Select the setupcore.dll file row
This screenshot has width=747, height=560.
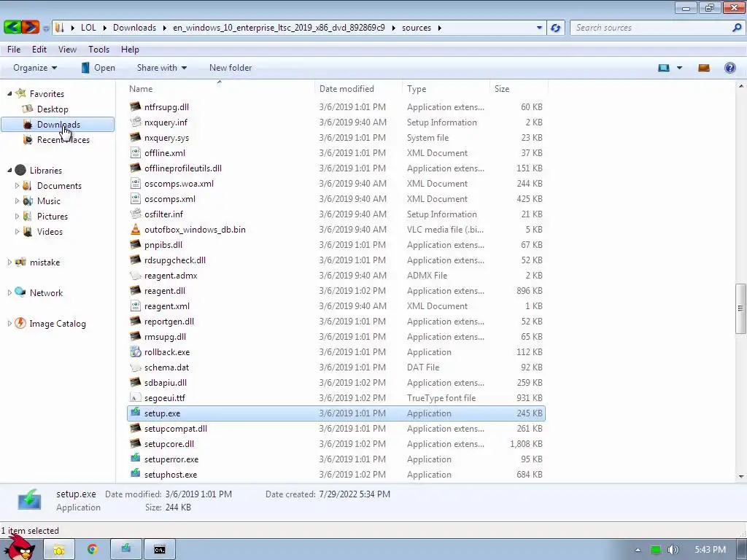coord(336,444)
